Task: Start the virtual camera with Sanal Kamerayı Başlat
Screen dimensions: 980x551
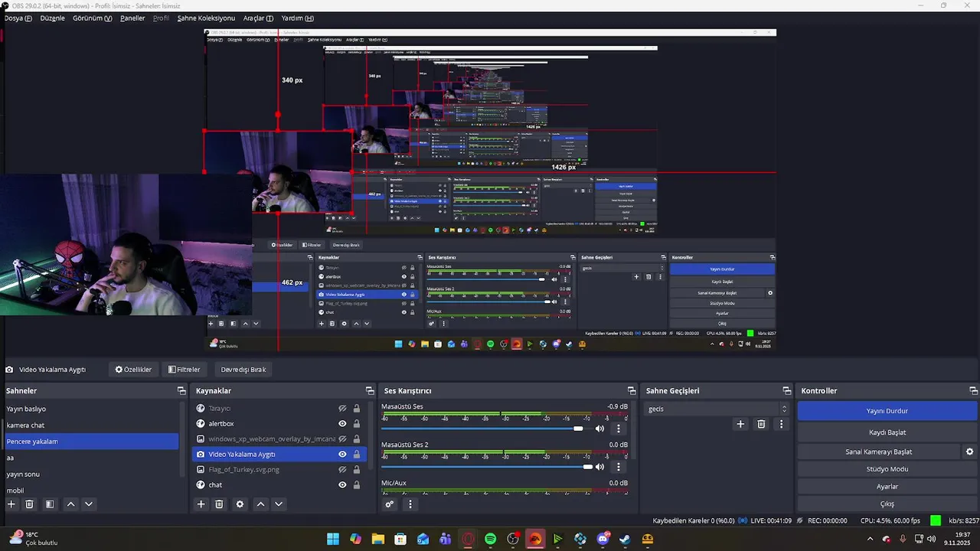Action: (x=878, y=452)
